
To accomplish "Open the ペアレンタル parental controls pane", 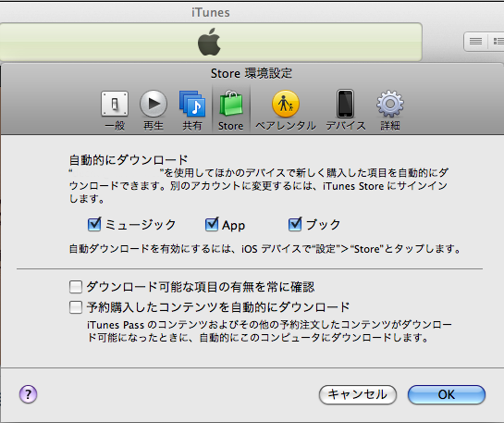I will pos(286,111).
